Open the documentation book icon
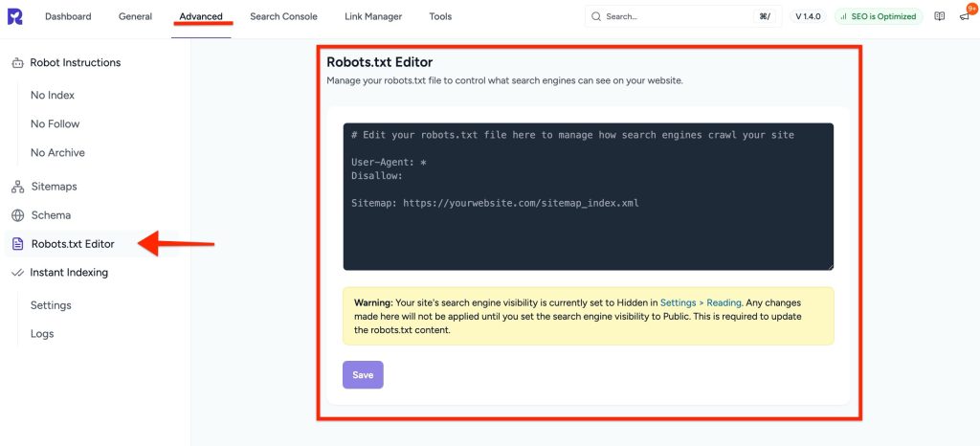Image resolution: width=980 pixels, height=446 pixels. (x=940, y=16)
